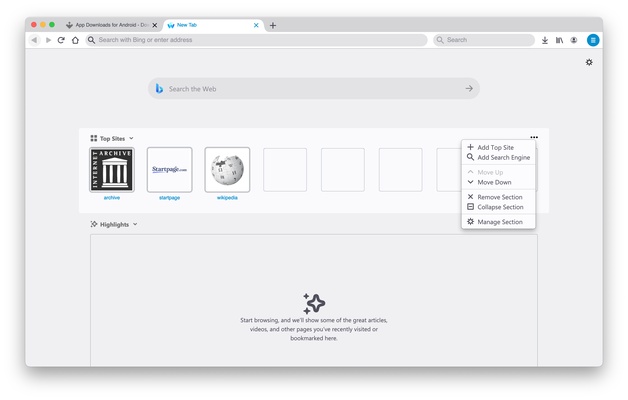Open a new tab with plus button

[273, 25]
